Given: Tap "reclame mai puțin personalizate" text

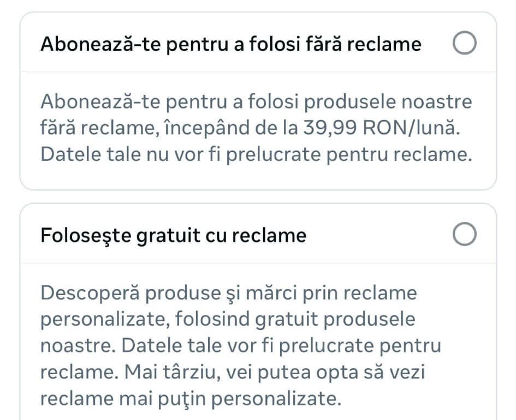Looking at the screenshot, I should click(x=190, y=398).
